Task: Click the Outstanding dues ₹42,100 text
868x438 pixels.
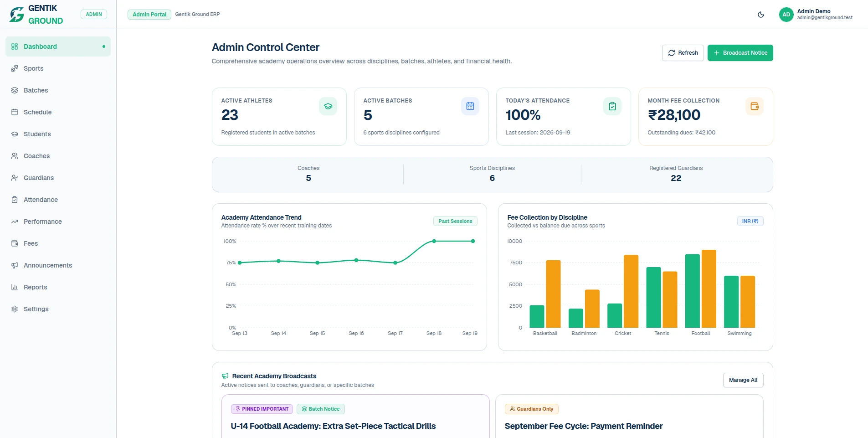Action: (682, 133)
